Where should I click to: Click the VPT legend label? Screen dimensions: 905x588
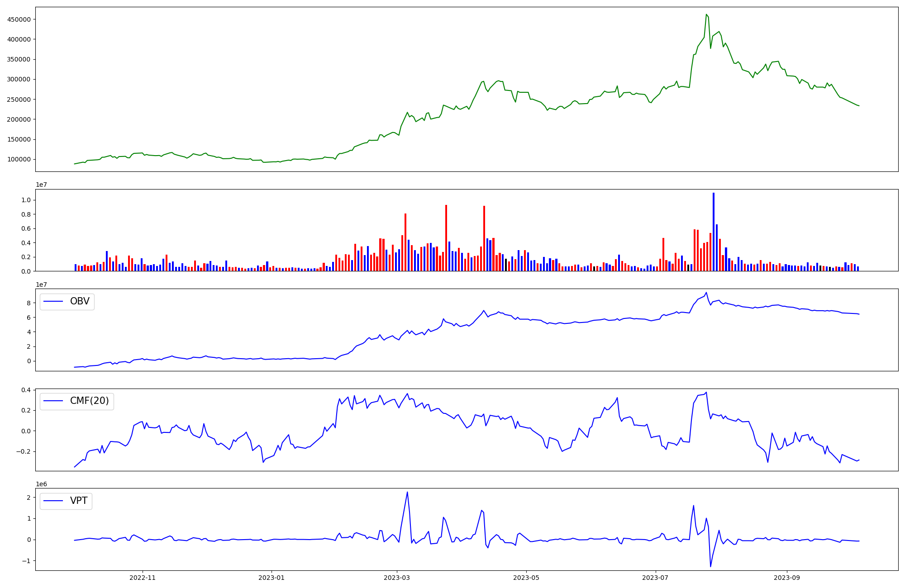coord(79,501)
